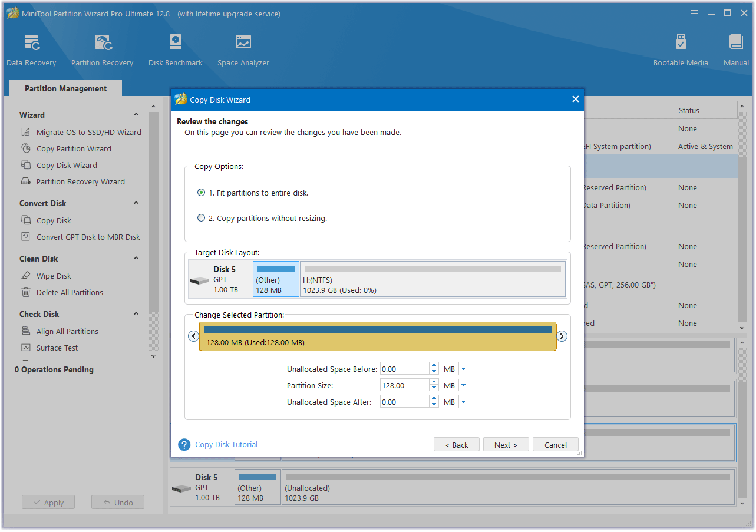Choose Align All Partitions
This screenshot has height=532, width=756.
pos(60,331)
